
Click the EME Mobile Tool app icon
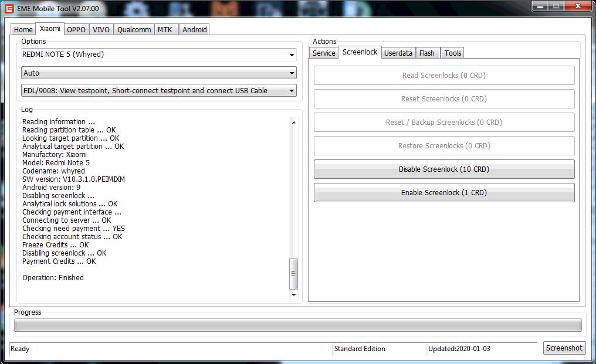point(9,8)
